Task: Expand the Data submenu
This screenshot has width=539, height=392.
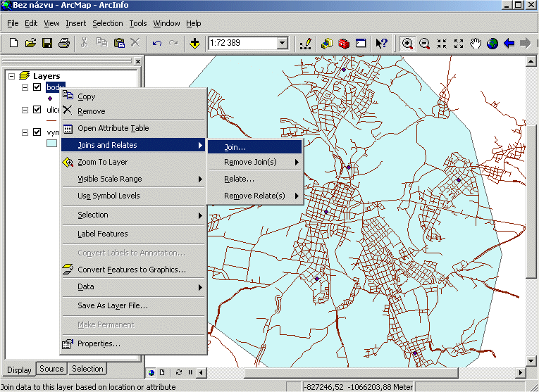Action: point(134,286)
